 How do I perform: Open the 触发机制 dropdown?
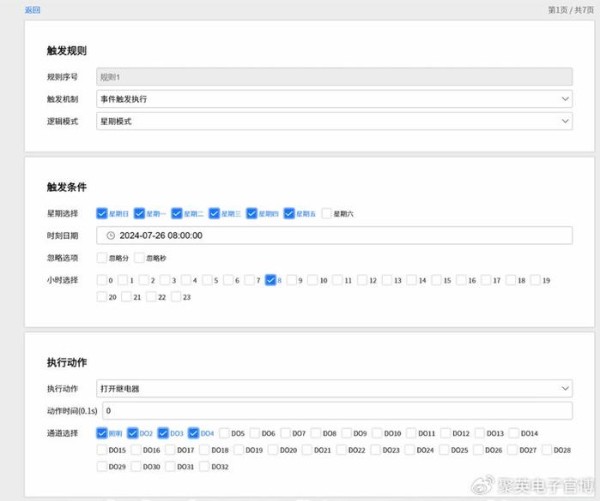(334, 99)
